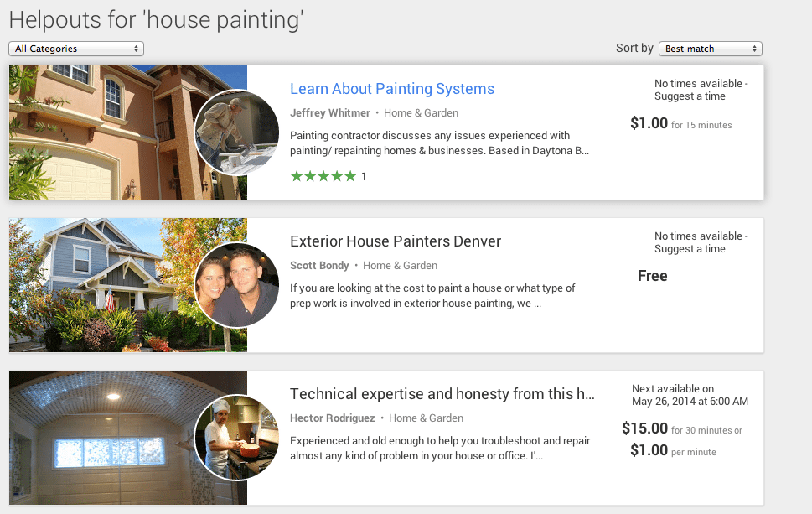Viewport: 812px width, 514px height.
Task: Open the Best match sort dropdown
Action: click(x=710, y=49)
